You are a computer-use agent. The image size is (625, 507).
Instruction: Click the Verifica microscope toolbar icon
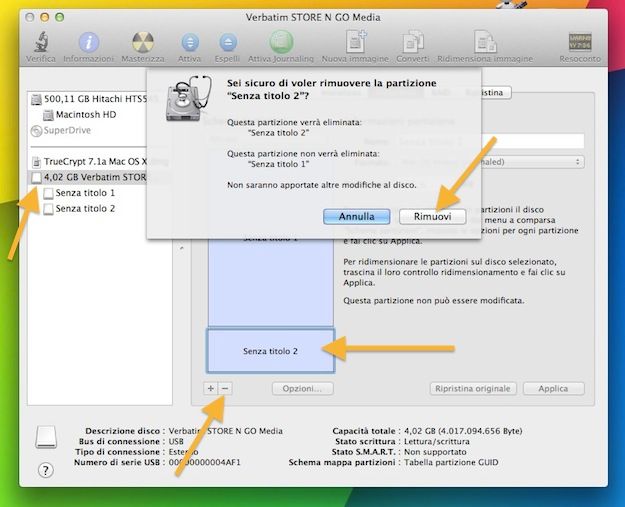[41, 42]
